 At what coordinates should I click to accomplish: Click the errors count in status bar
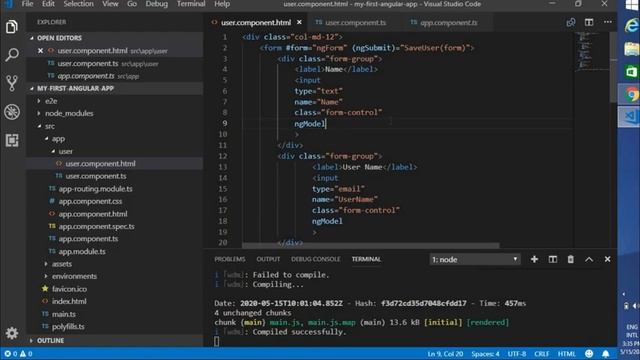tap(11, 353)
